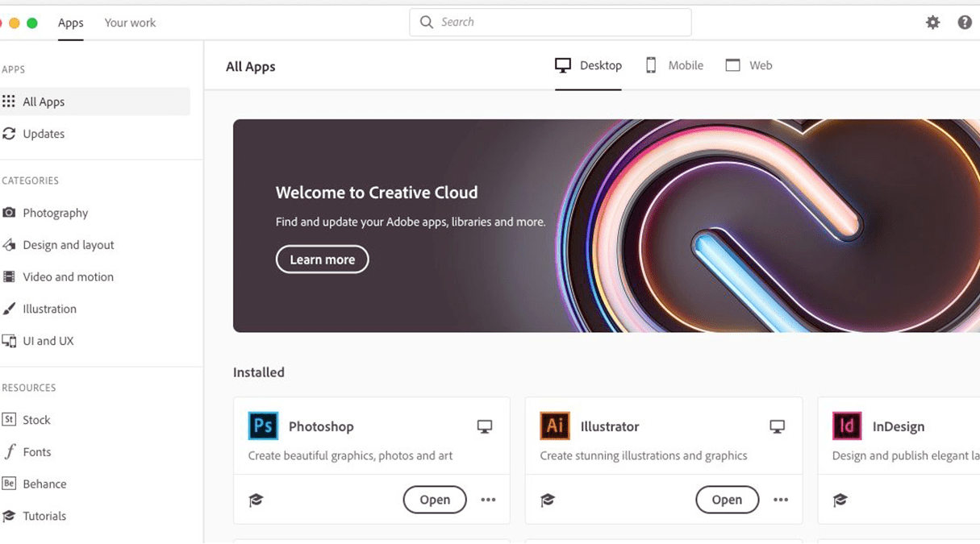Click the Tutorials cap icon in sidebar
This screenshot has height=544, width=980.
9,516
